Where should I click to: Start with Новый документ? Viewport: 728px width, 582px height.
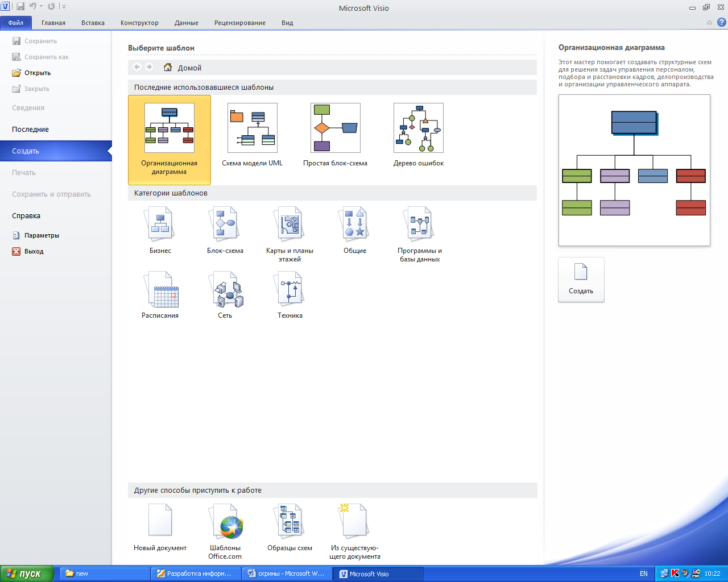click(x=160, y=527)
